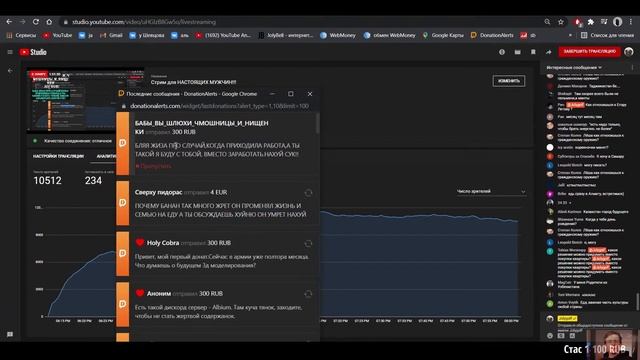
Task: Open the feedback icon at bottom left
Action: (x=10, y=334)
